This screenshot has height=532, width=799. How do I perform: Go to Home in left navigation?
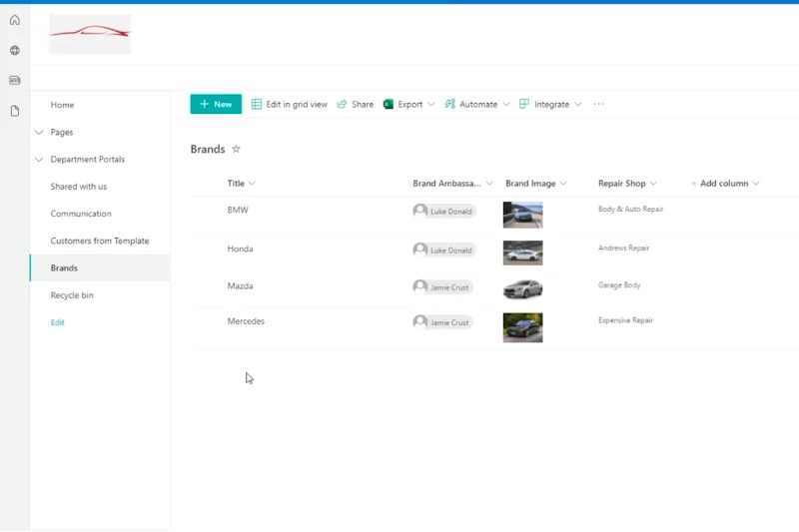[x=62, y=105]
